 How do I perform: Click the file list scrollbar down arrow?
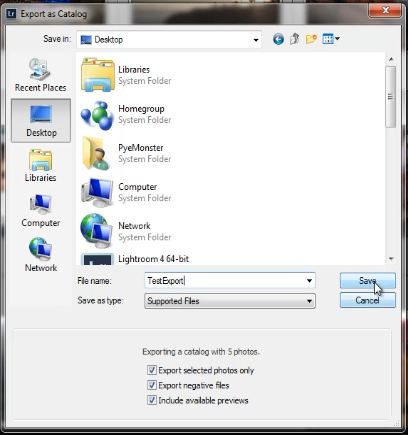click(x=391, y=259)
